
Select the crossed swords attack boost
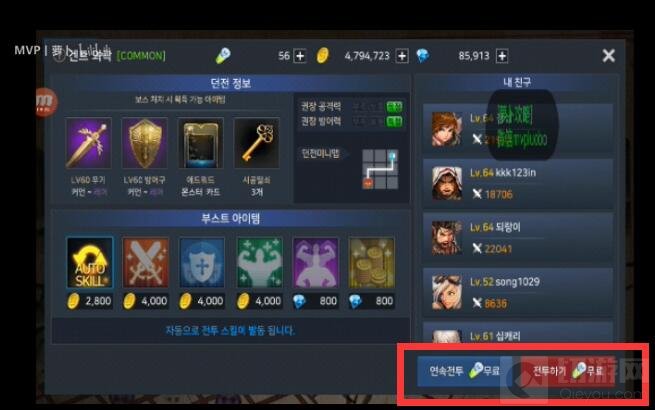click(x=146, y=262)
